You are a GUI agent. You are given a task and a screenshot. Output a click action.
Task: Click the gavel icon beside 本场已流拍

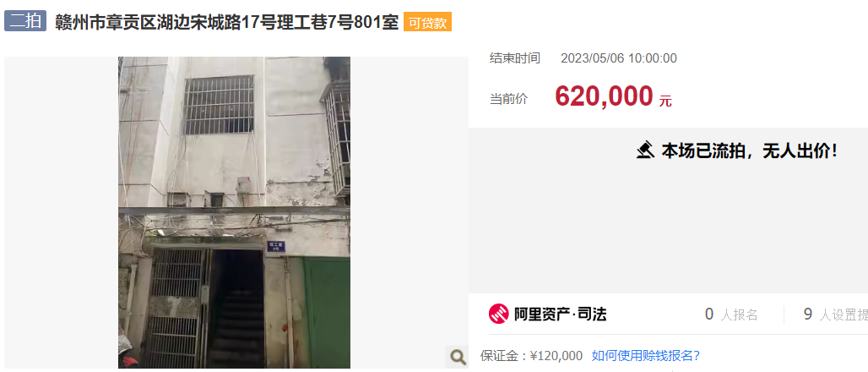point(645,150)
